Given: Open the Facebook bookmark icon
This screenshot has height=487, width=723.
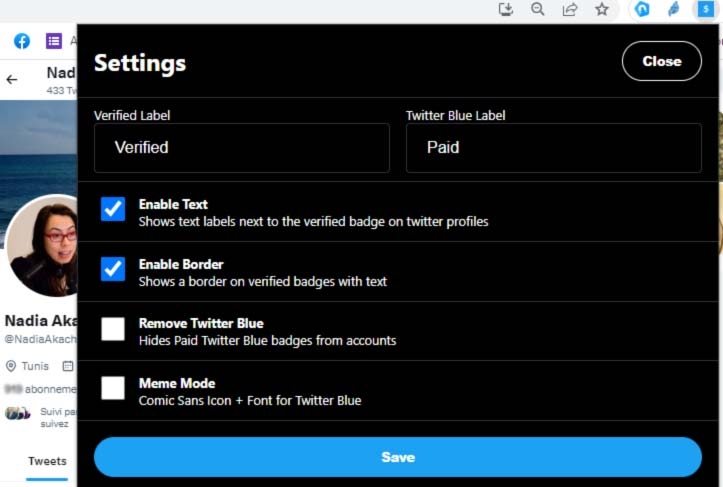Looking at the screenshot, I should 22,41.
